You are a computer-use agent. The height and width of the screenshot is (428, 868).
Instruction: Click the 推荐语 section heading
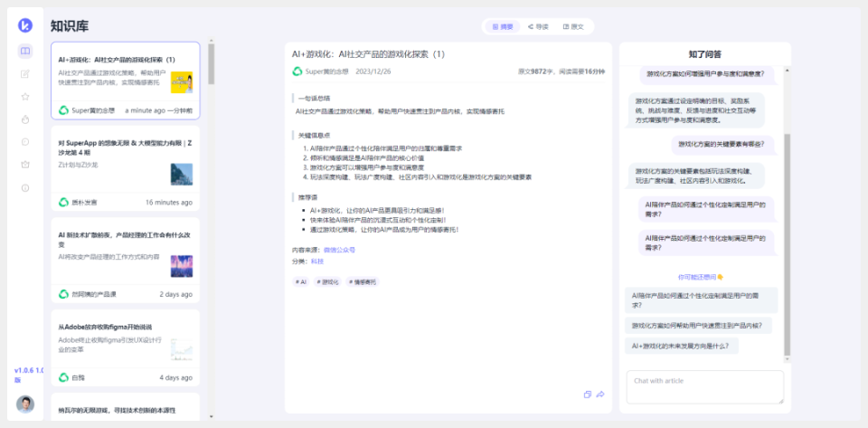point(309,197)
